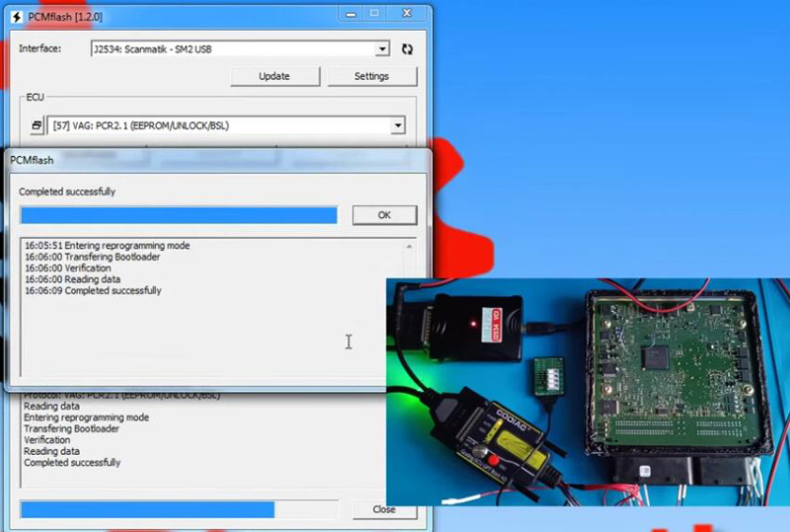Click the dialog log scrollbar up arrow

coord(409,246)
